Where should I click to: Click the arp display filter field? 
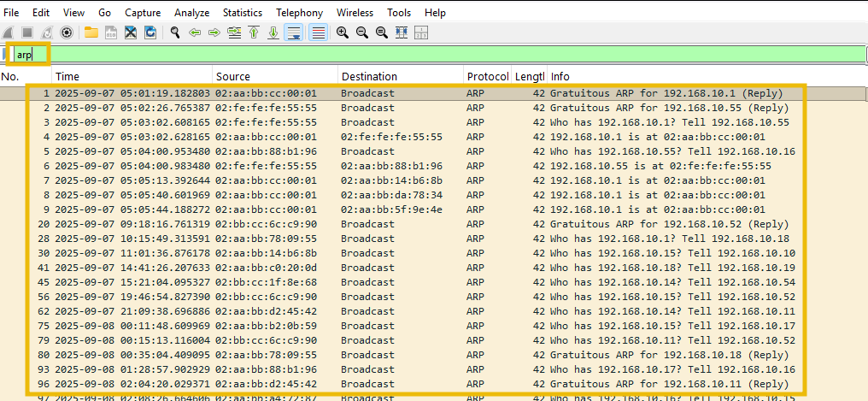pyautogui.click(x=440, y=54)
